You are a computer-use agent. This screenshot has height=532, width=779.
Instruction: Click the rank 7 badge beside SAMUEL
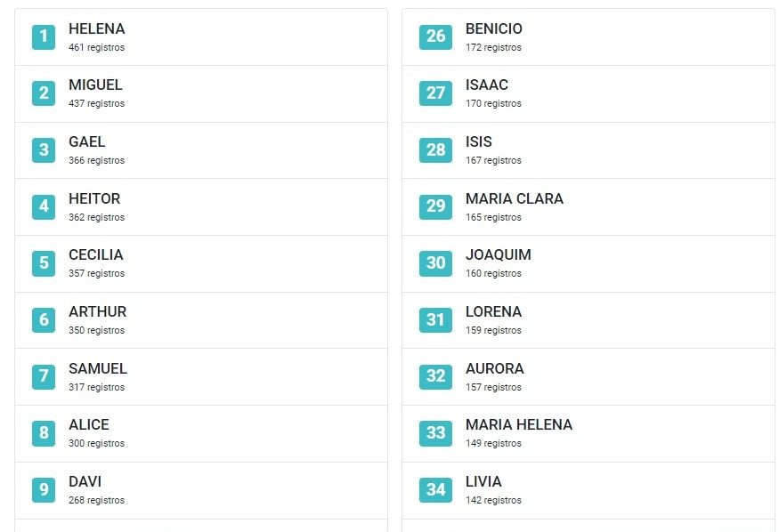point(43,376)
